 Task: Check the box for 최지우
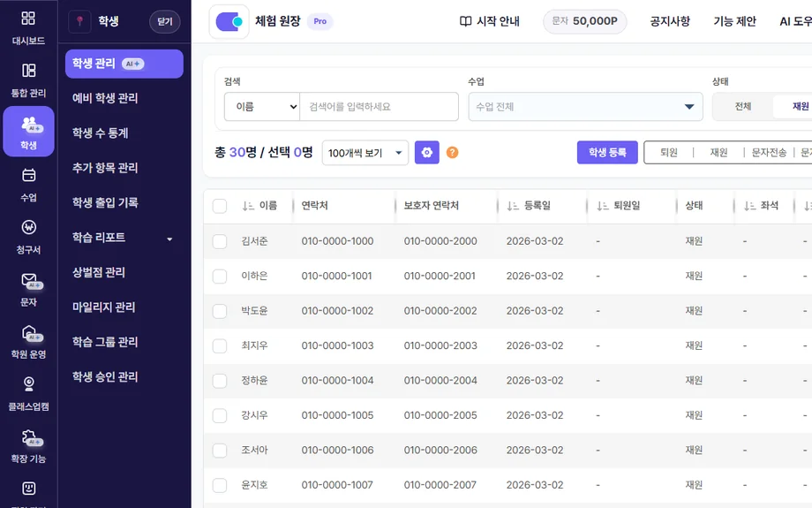pos(220,345)
